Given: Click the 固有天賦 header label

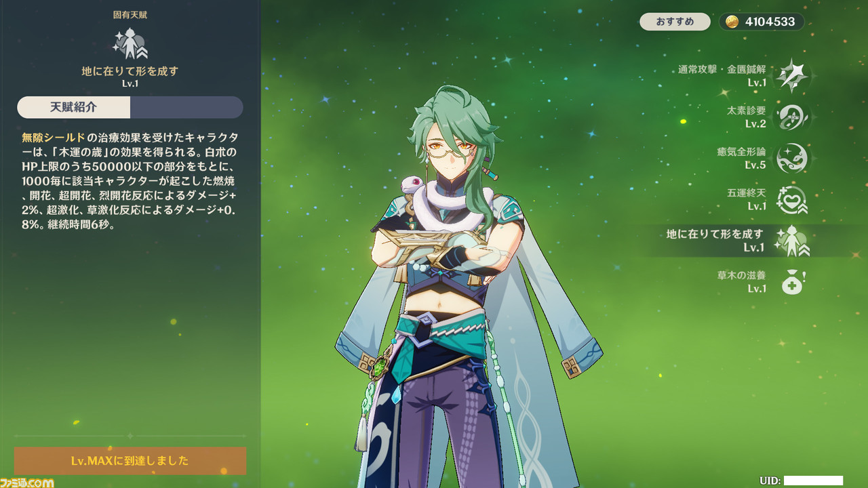Looking at the screenshot, I should click(x=130, y=14).
